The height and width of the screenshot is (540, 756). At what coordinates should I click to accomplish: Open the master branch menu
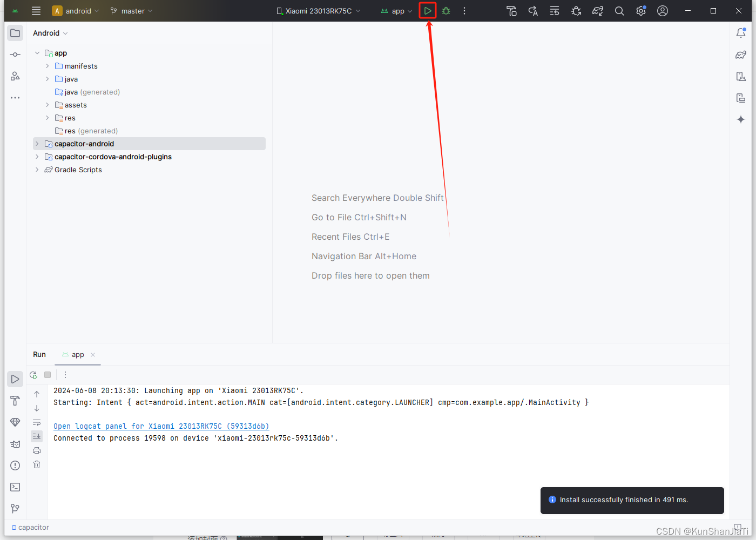coord(131,10)
